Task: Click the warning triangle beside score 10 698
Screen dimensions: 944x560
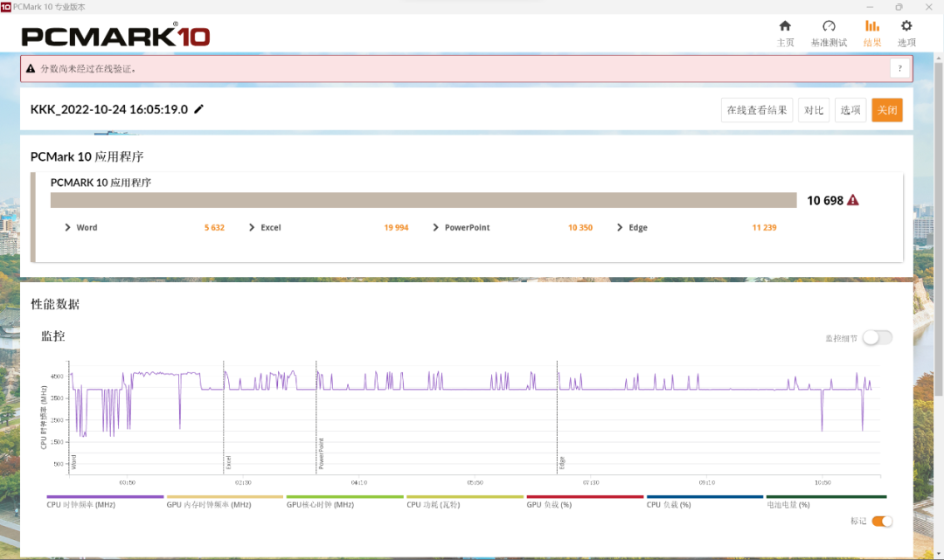Action: point(852,200)
